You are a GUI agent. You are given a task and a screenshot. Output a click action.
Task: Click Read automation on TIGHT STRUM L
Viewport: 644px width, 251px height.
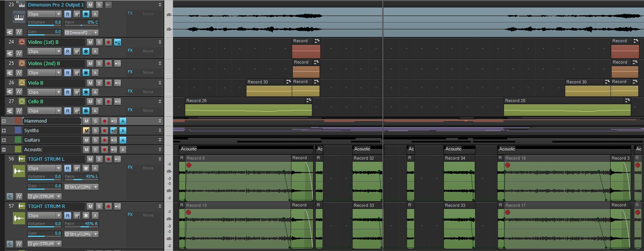67,168
